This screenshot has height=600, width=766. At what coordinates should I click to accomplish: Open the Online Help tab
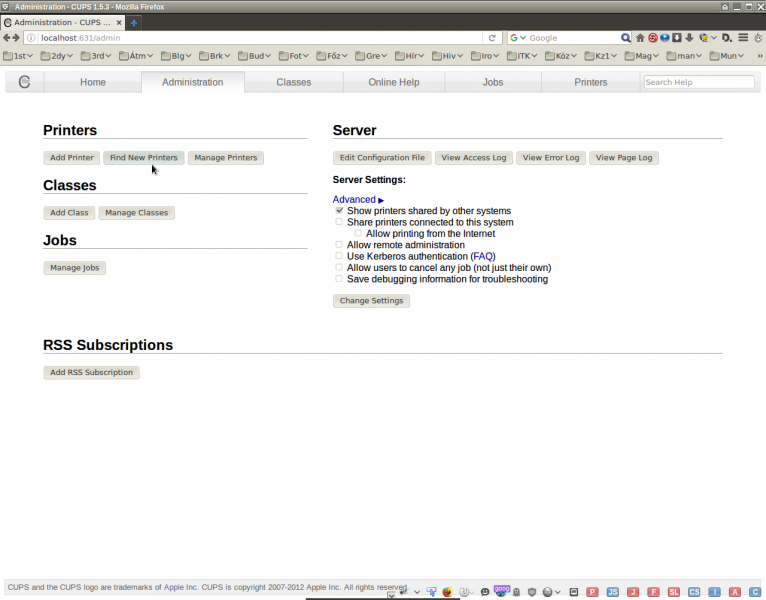click(x=394, y=82)
